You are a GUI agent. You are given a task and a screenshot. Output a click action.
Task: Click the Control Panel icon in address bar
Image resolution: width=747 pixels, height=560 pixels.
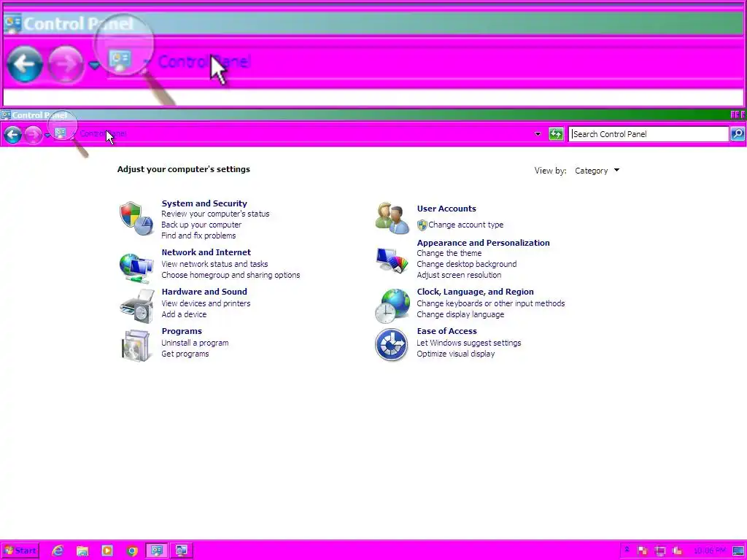61,133
